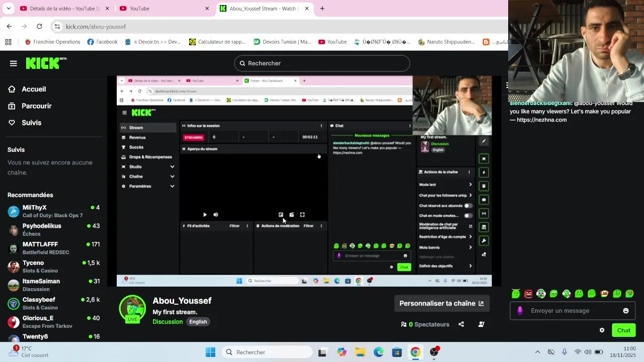Image resolution: width=644 pixels, height=362 pixels.
Task: Open the Glorious_E recommended channel
Action: point(53,322)
